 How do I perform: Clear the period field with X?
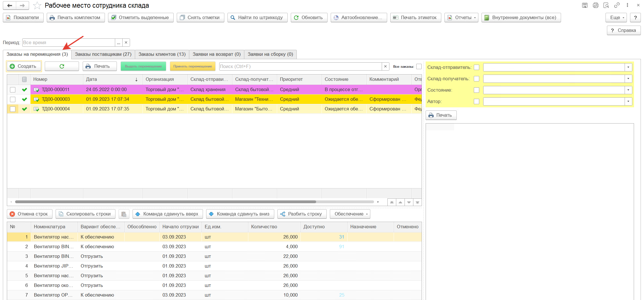[126, 42]
